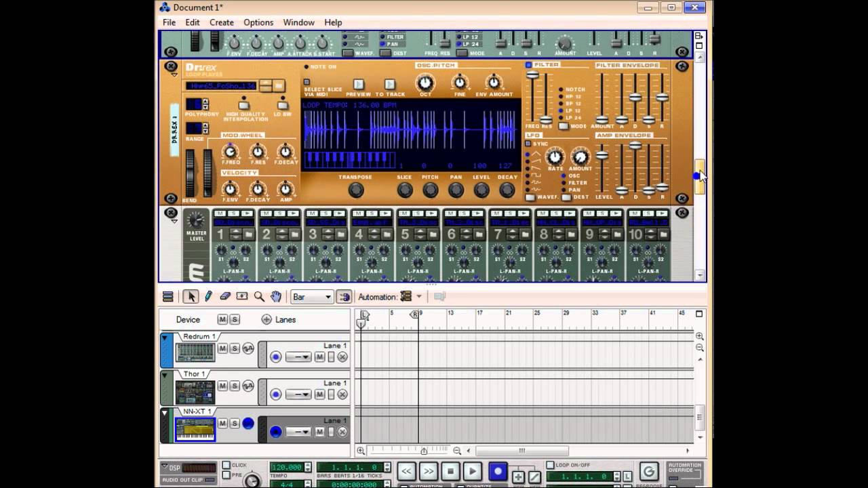Open Thor 1 Lane 1 dropdown

(x=298, y=394)
